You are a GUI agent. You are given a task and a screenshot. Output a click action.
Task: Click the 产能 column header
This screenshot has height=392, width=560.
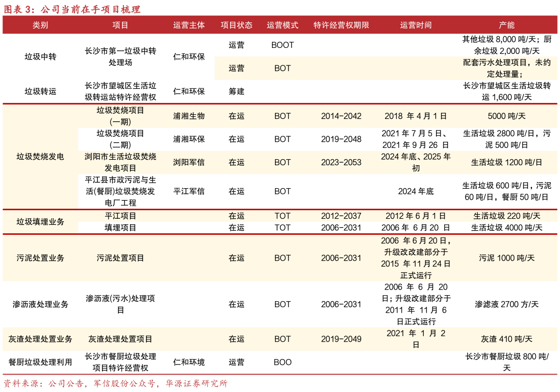(x=507, y=25)
